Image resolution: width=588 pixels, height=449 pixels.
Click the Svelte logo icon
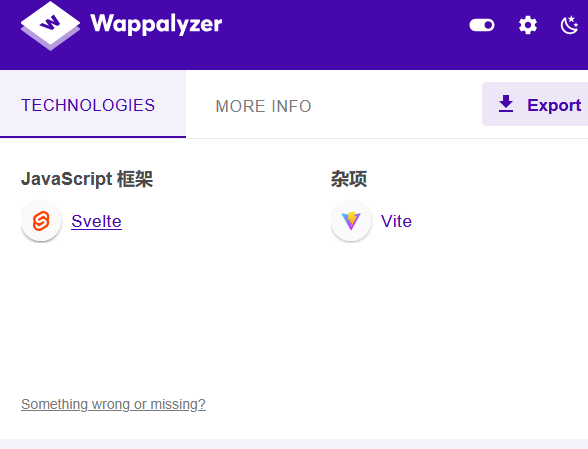[41, 221]
